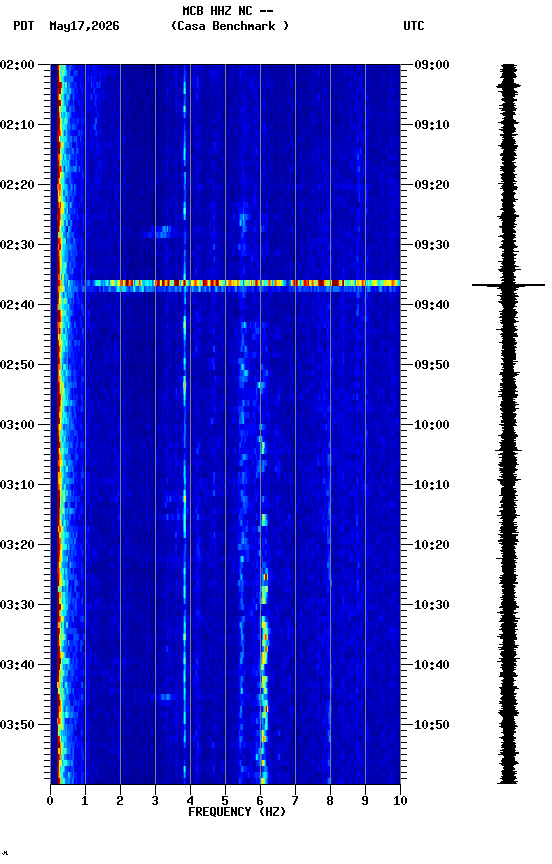Click the '03:20' PDT time label

17,545
